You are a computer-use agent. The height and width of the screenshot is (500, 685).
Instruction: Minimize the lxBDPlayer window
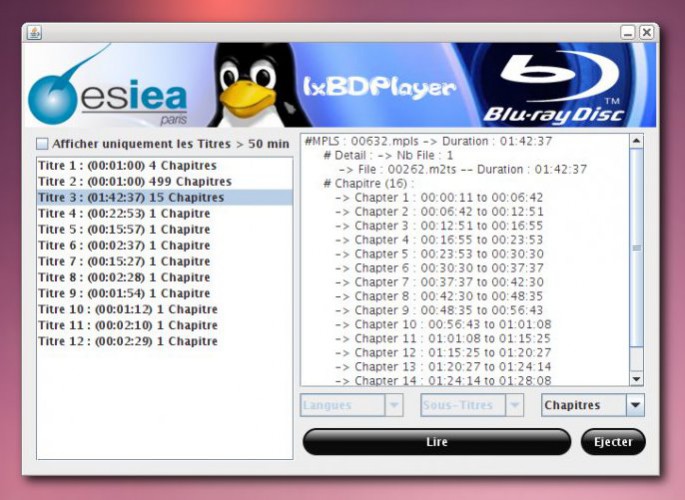click(628, 32)
